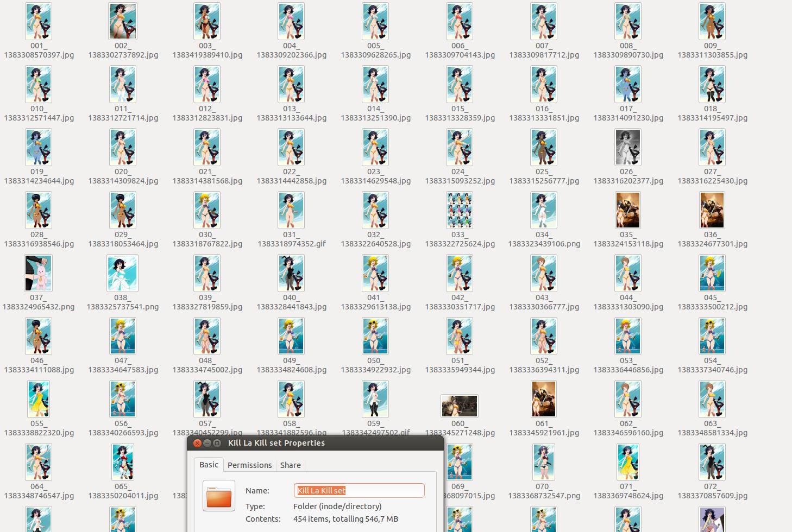The image size is (792, 532).
Task: Click image 045_1383333500212.jpg
Action: (712, 273)
